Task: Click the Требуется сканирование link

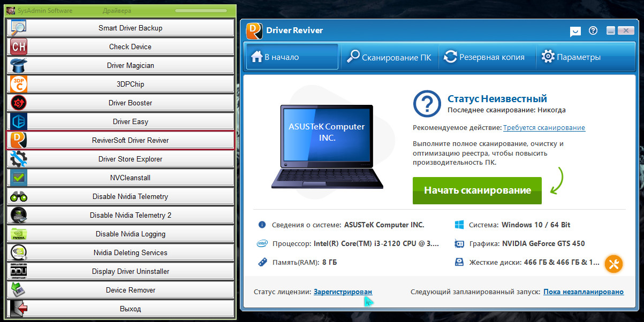Action: point(544,128)
